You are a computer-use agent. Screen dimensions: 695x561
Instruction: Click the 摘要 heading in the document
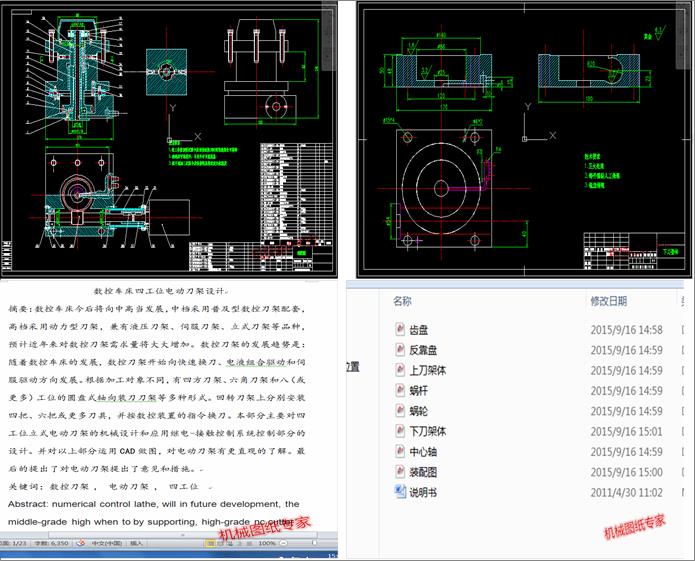19,309
